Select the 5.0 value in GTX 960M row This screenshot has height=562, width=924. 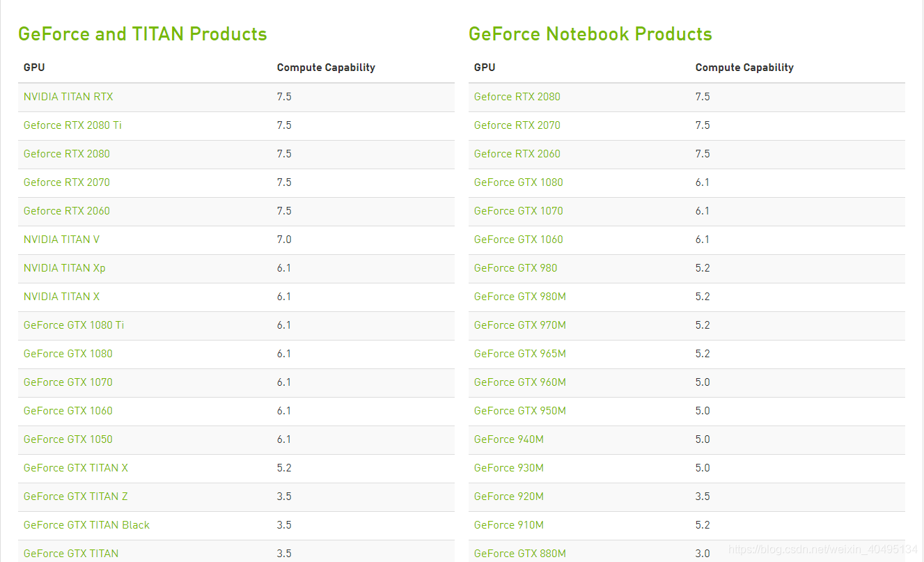click(x=703, y=382)
